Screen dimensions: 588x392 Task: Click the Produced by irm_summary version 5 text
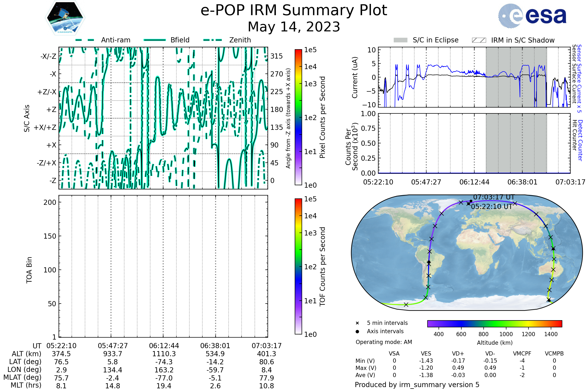tap(417, 385)
